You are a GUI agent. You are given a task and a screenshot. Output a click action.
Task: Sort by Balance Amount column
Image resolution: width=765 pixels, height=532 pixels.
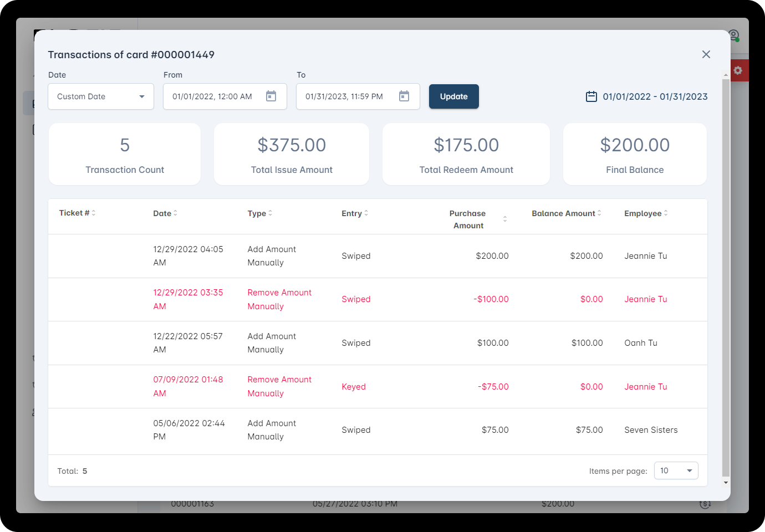tap(566, 213)
